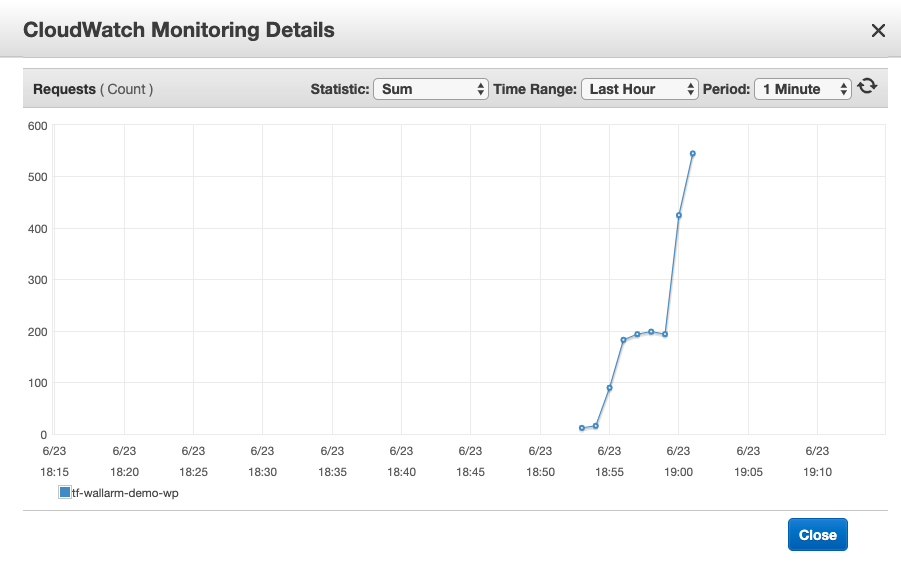Expand the Time Range Last Hour dropdown
This screenshot has width=901, height=562.
(639, 89)
